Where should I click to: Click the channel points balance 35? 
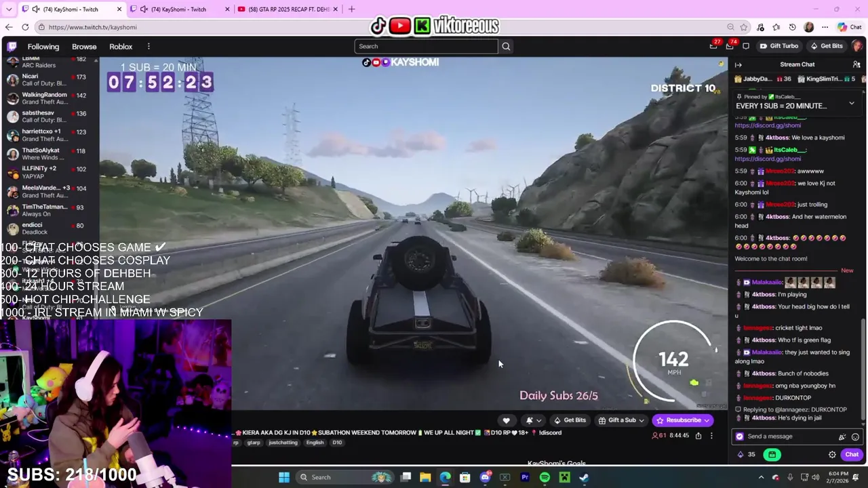tap(747, 455)
